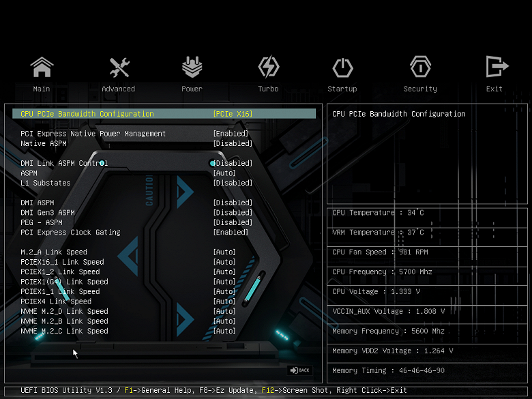This screenshot has height=399, width=532.
Task: Click the F1->General Help hint
Action: 160,390
